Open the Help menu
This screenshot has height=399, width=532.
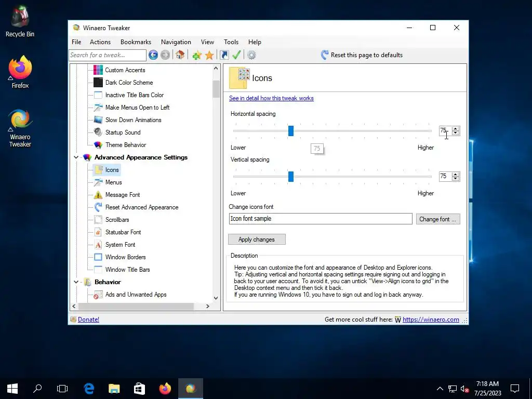pyautogui.click(x=255, y=42)
